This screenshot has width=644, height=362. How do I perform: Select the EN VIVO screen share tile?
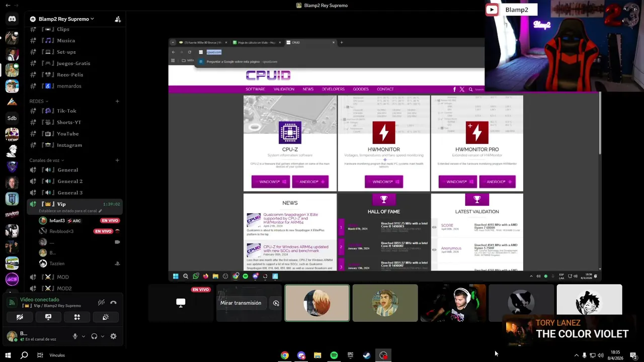click(181, 303)
